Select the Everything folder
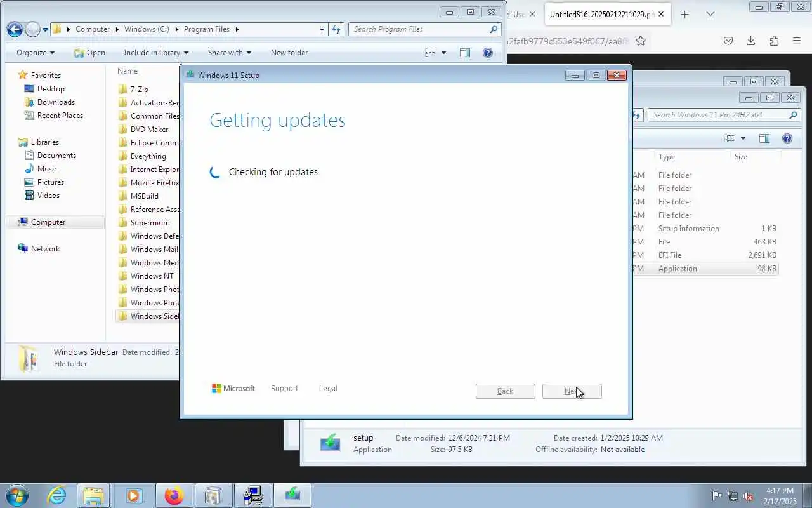The width and height of the screenshot is (812, 508). click(x=148, y=156)
